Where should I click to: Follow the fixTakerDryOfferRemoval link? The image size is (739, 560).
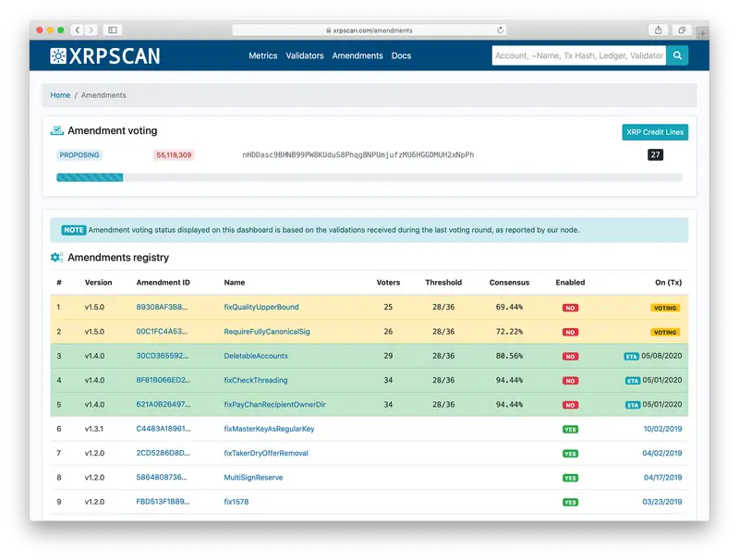(x=265, y=453)
